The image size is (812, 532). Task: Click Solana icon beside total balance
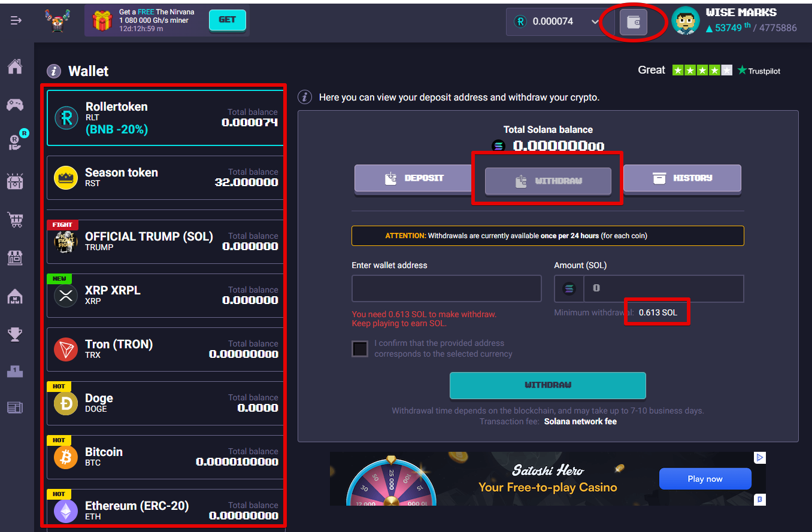pyautogui.click(x=499, y=146)
